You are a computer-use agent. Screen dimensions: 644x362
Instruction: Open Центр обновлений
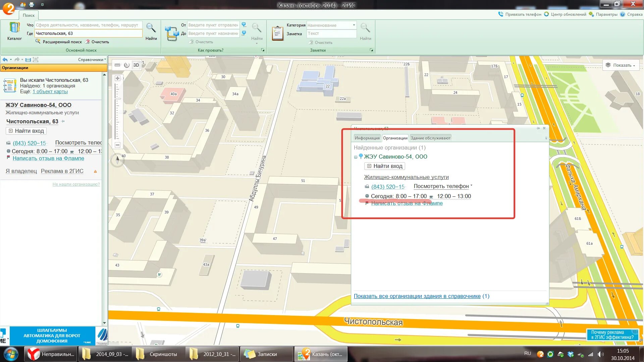[565, 14]
